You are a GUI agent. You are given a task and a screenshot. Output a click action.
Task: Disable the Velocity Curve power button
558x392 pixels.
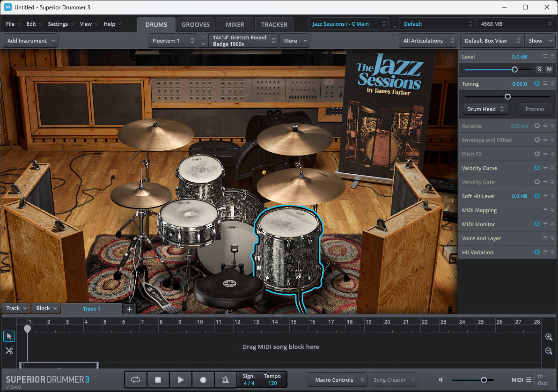(537, 168)
